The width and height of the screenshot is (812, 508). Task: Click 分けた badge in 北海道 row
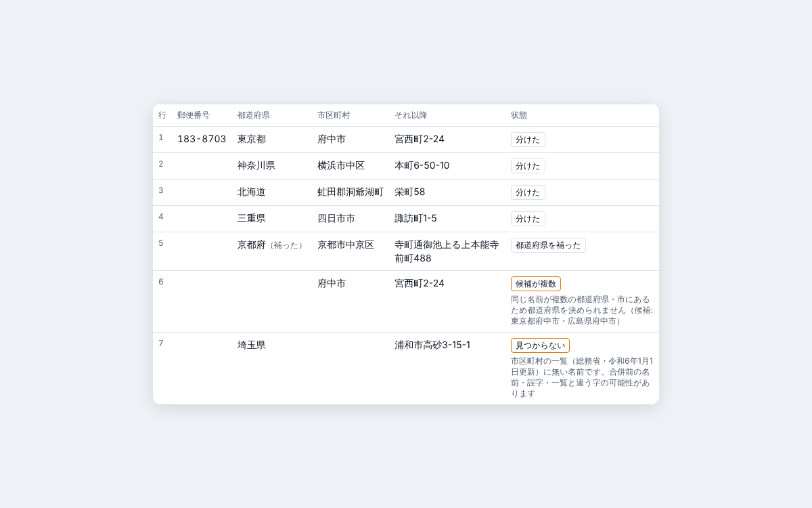tap(528, 192)
